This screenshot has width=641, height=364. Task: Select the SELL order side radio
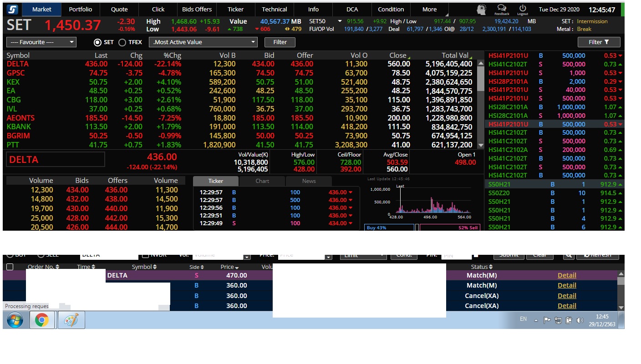pos(41,255)
